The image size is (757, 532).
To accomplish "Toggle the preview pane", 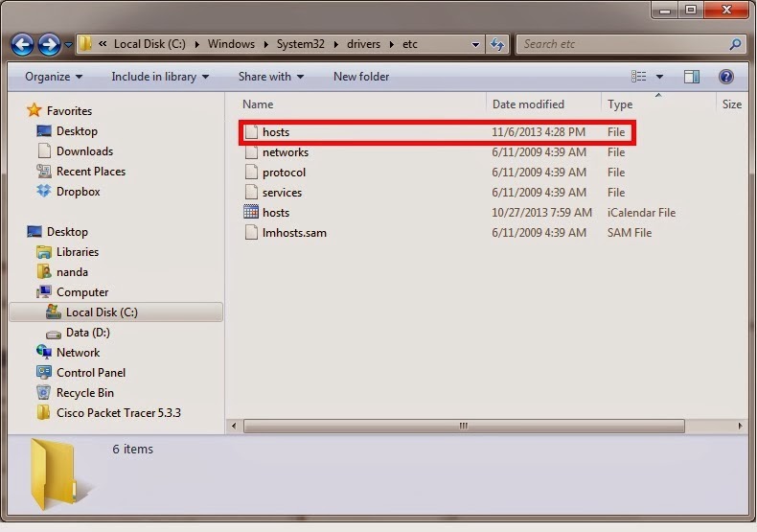I will [691, 77].
